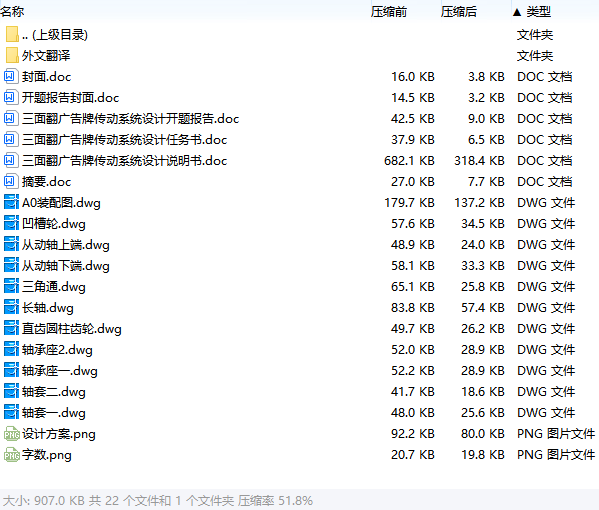Click the PNG icon beside 设计方案.png
This screenshot has height=510, width=599.
pos(11,434)
